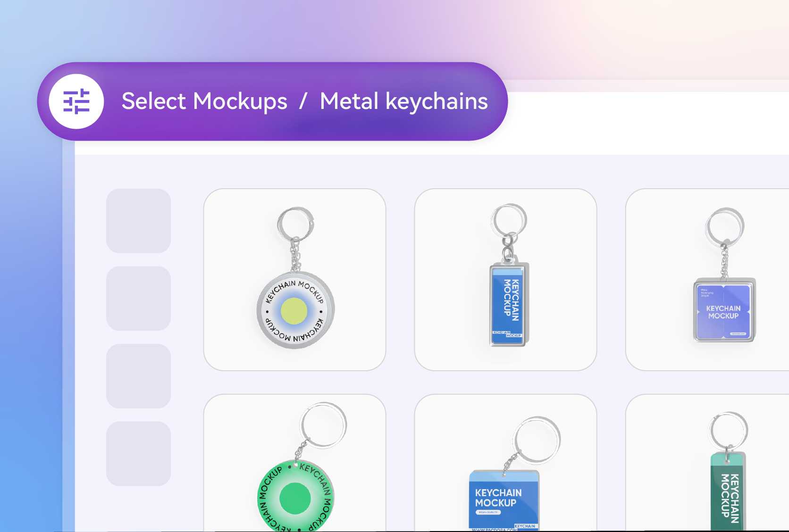Image resolution: width=789 pixels, height=532 pixels.
Task: Click the filter sliders icon in purple banner
Action: click(x=76, y=101)
